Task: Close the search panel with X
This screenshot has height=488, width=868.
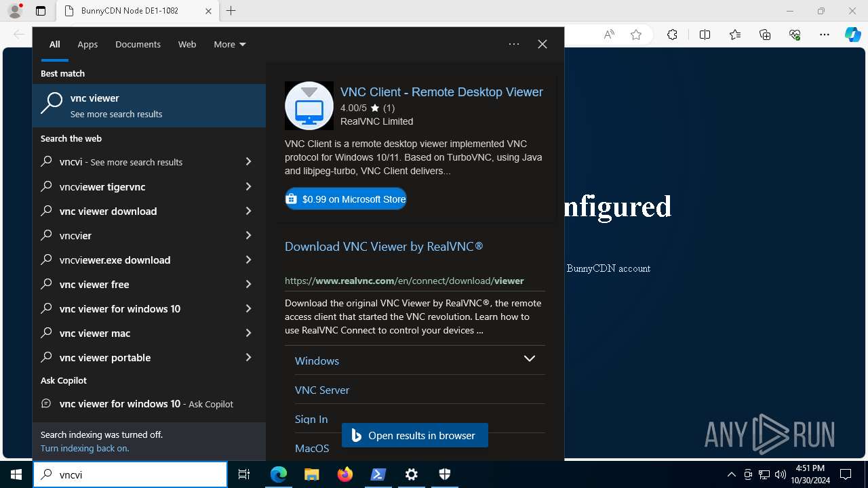Action: (x=542, y=44)
